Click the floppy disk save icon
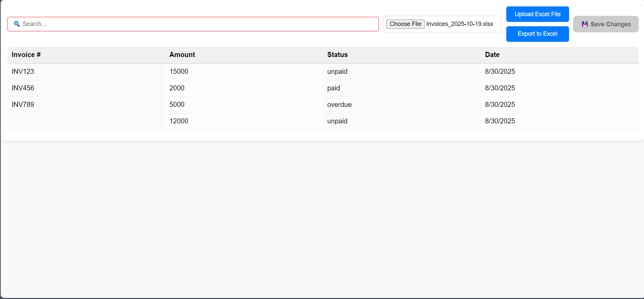The height and width of the screenshot is (299, 644). coord(585,24)
